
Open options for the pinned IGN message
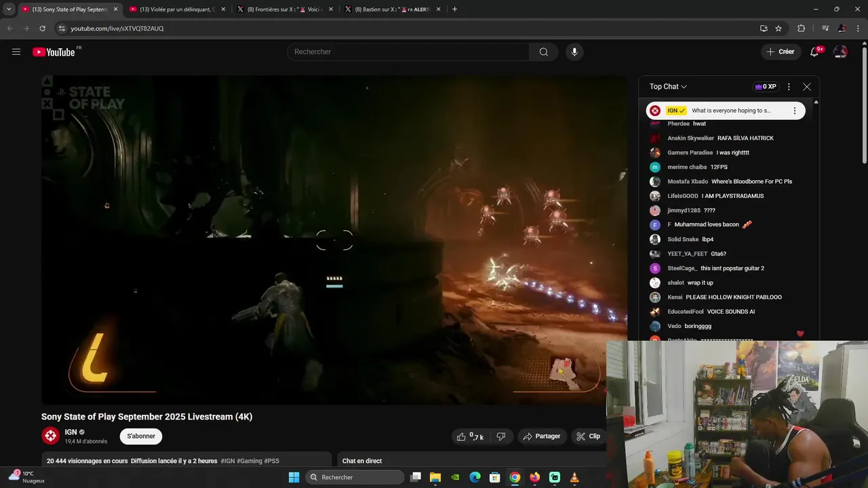795,110
